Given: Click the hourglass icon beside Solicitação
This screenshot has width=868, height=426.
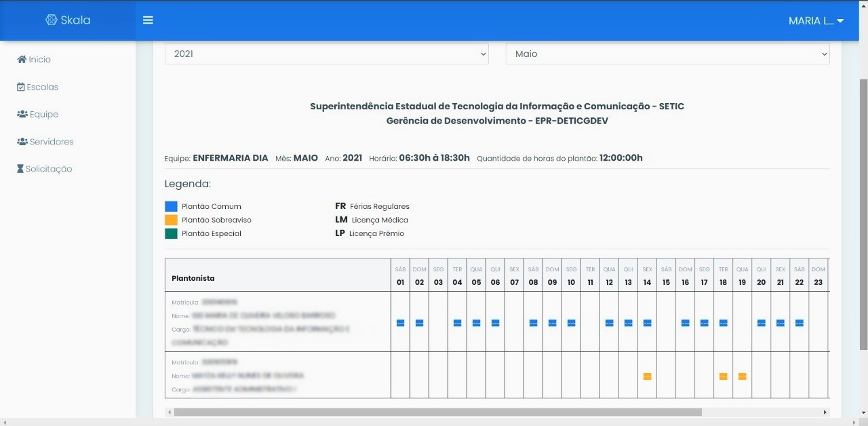Looking at the screenshot, I should [x=20, y=169].
